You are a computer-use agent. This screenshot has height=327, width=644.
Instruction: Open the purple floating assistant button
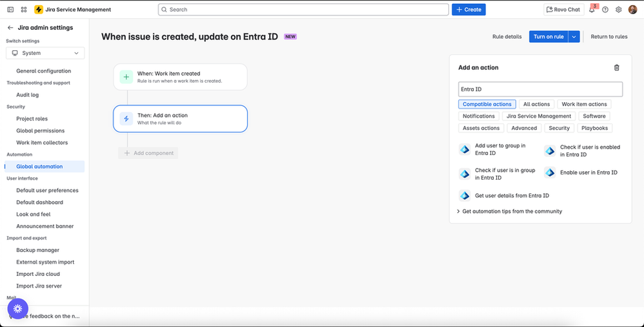coord(17,309)
